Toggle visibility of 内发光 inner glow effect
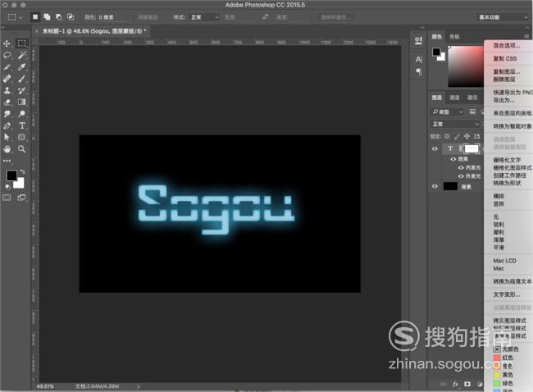The image size is (533, 392). pos(461,167)
